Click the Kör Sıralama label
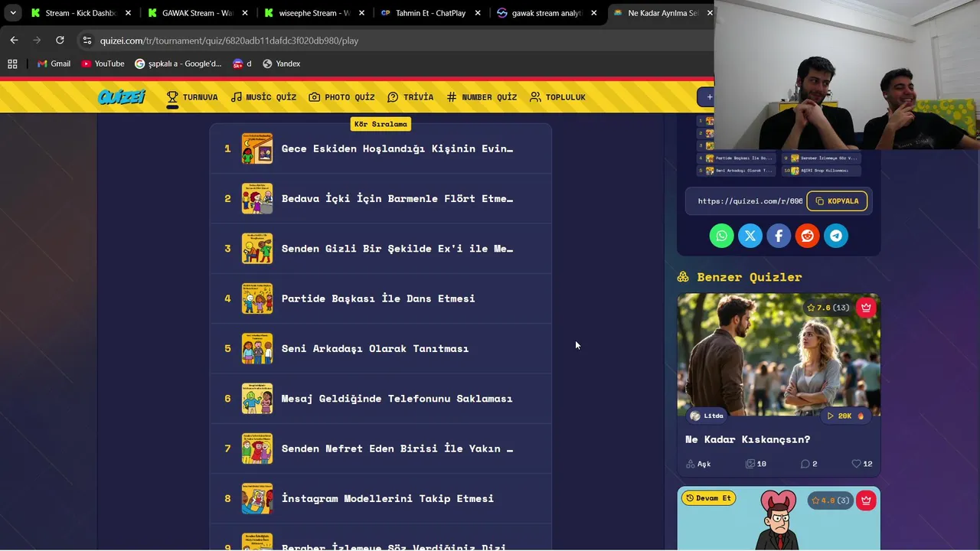Viewport: 980px width, 551px height. point(381,124)
